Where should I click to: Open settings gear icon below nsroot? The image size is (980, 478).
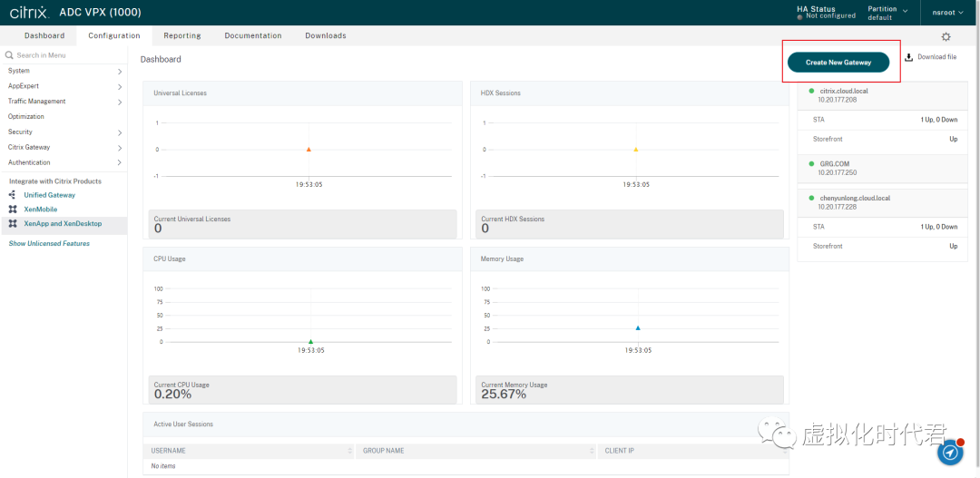[946, 37]
